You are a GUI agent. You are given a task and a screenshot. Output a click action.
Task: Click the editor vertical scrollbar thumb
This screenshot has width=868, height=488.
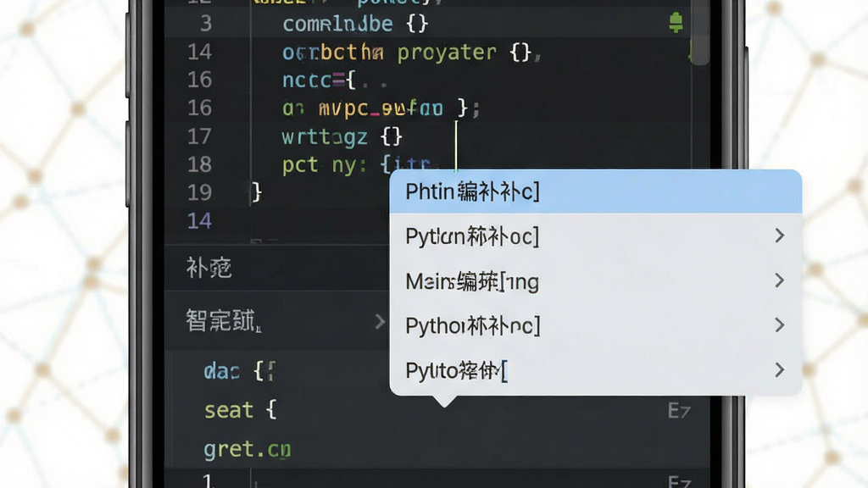click(x=699, y=33)
